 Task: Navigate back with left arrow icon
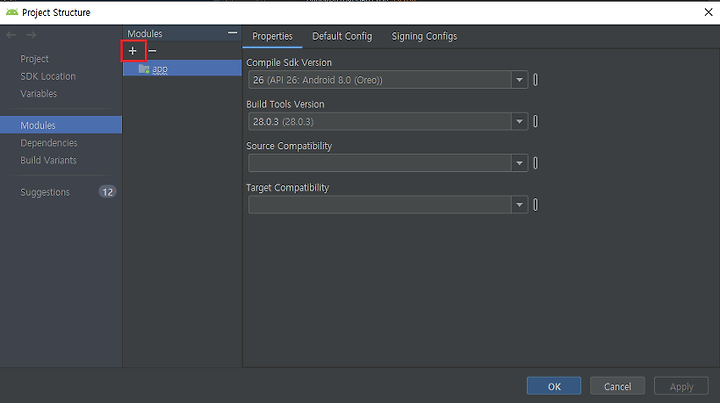[x=11, y=35]
